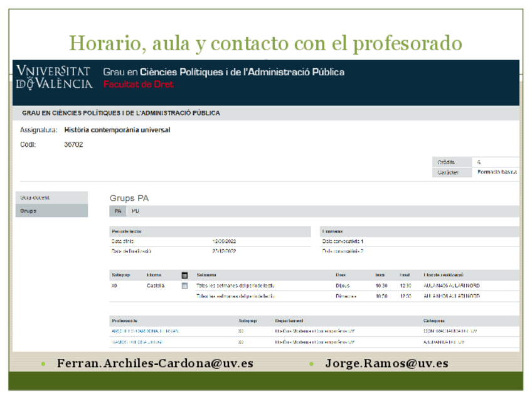Open the Archiles Cardona professor link

click(145, 331)
